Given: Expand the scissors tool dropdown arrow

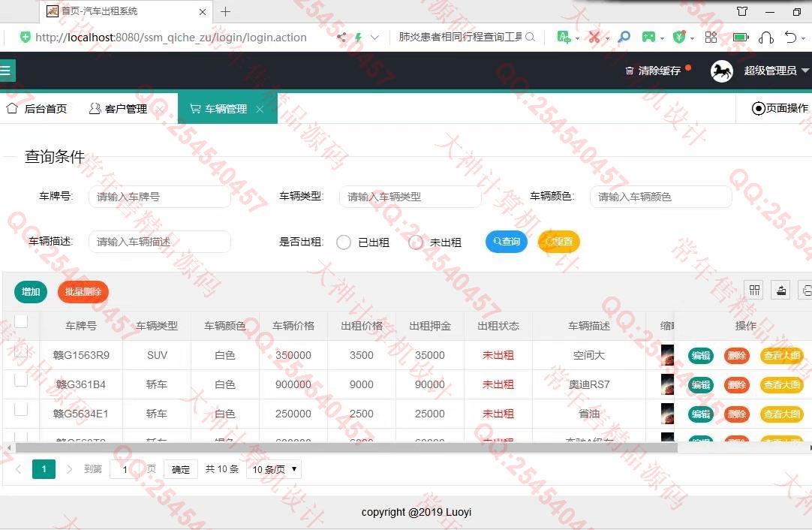Looking at the screenshot, I should [607, 38].
